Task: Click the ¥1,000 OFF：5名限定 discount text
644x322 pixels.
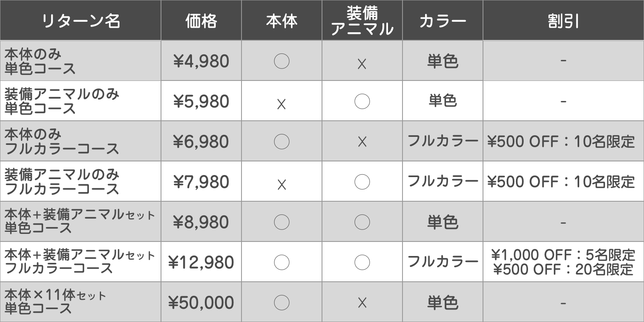Action: 563,255
